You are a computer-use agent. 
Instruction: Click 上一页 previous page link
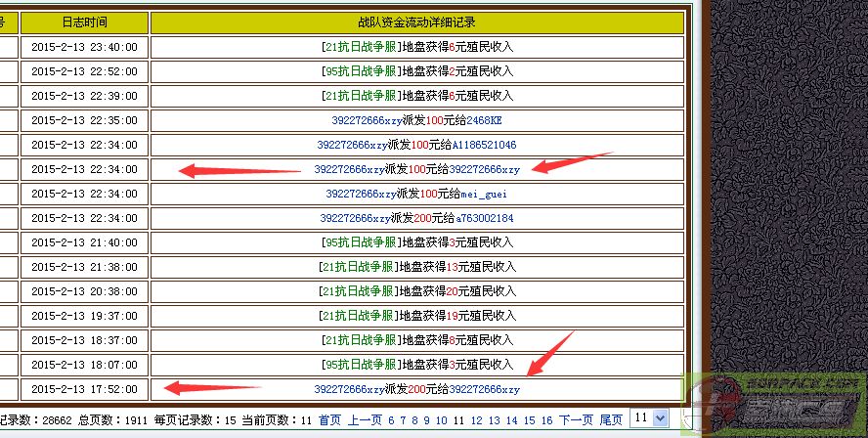pyautogui.click(x=364, y=420)
